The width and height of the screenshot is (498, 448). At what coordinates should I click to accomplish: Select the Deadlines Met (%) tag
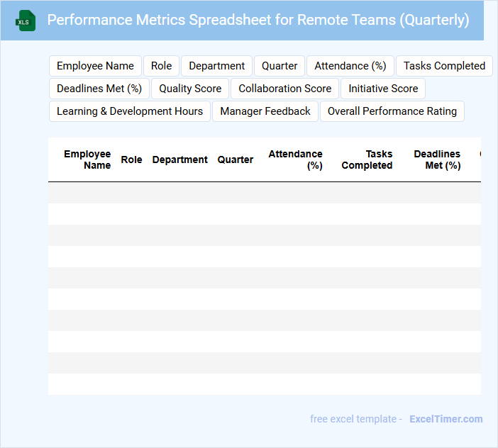99,89
